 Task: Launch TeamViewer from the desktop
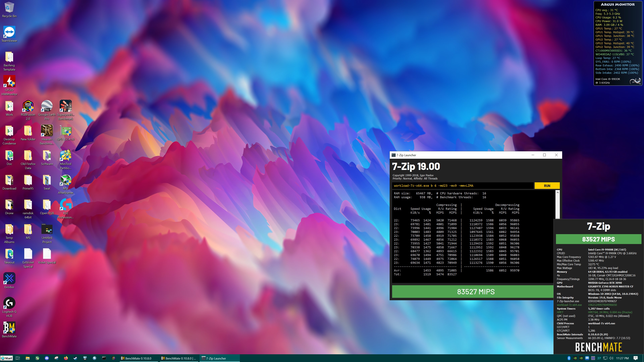click(9, 34)
